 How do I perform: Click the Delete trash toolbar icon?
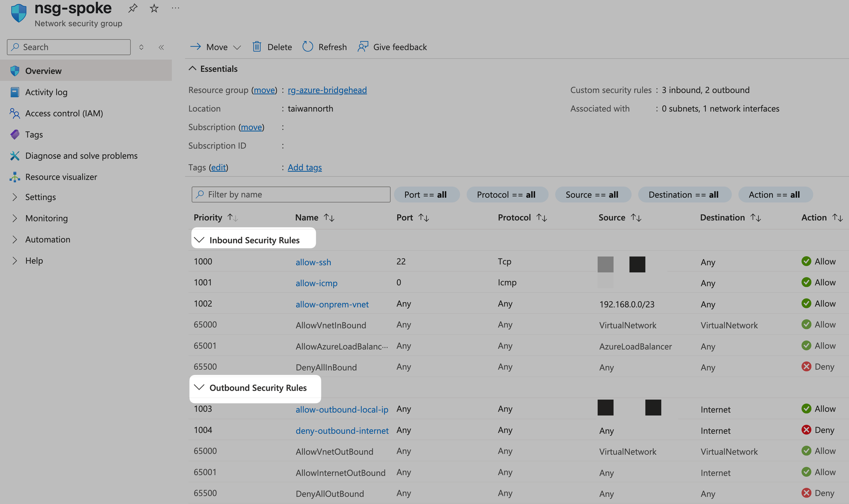(x=257, y=47)
